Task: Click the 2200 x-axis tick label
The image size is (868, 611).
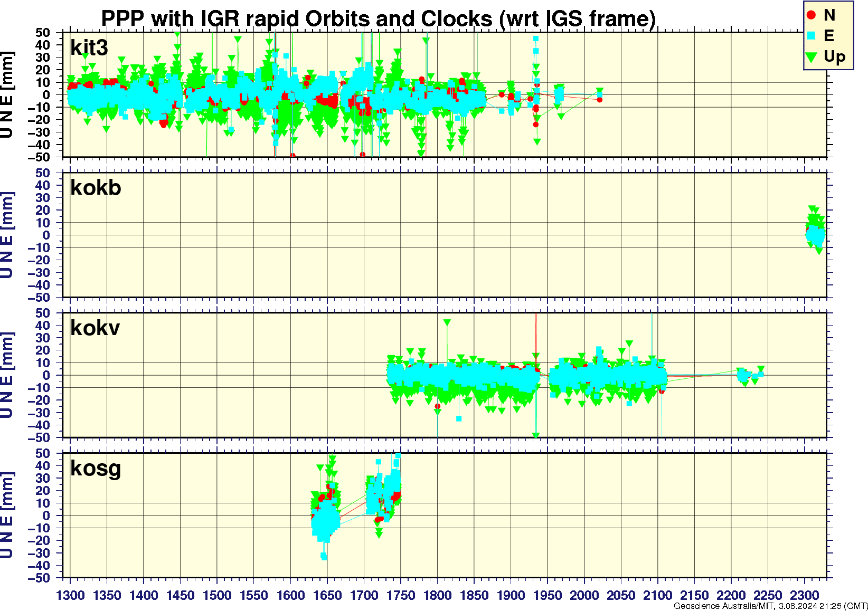Action: coord(731,595)
